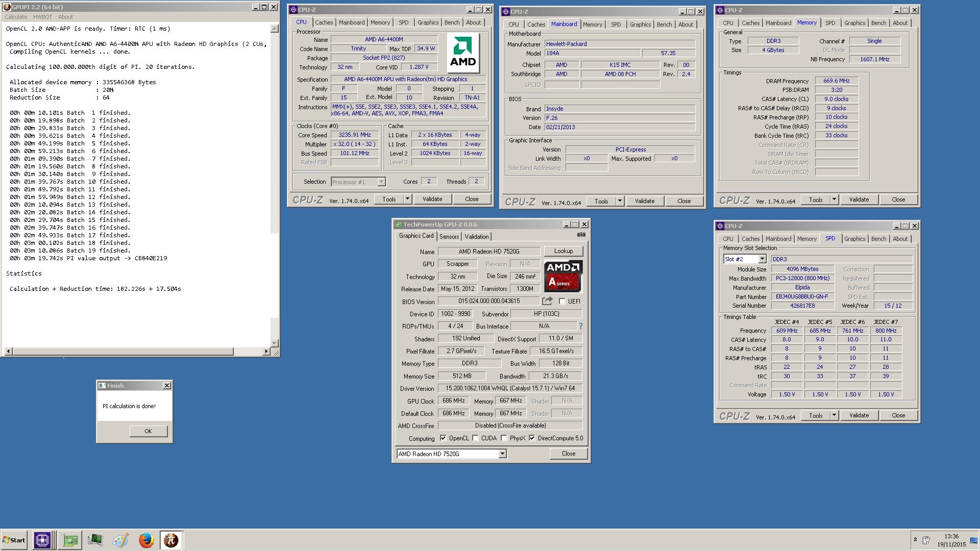Switch to About tab in CPU-Z SPD window
980x551 pixels.
(900, 239)
